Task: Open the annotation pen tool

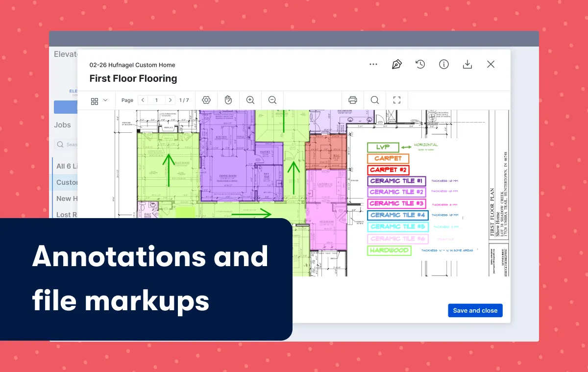Action: [397, 64]
